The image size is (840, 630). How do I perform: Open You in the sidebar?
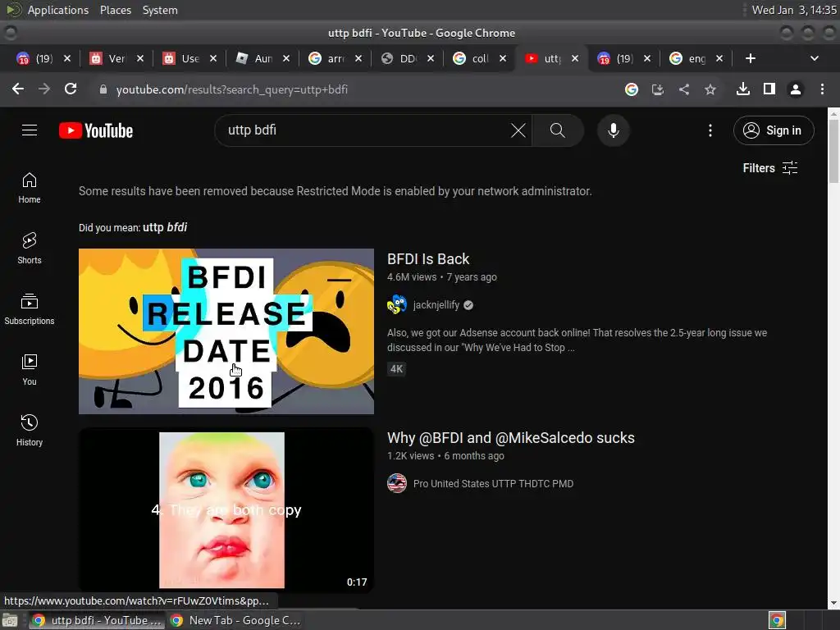[x=30, y=370]
